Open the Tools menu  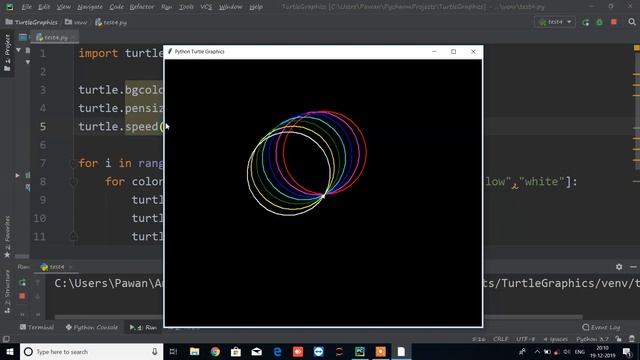[x=186, y=7]
